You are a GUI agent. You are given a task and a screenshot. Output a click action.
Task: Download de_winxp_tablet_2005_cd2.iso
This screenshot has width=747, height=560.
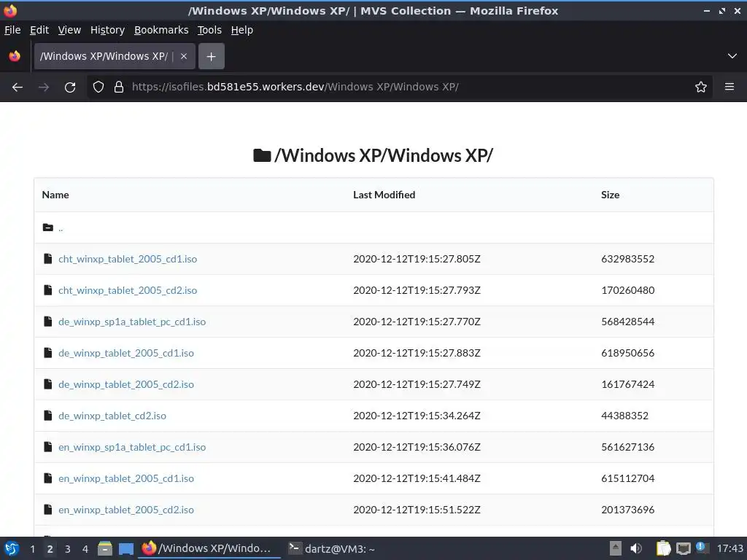point(125,385)
